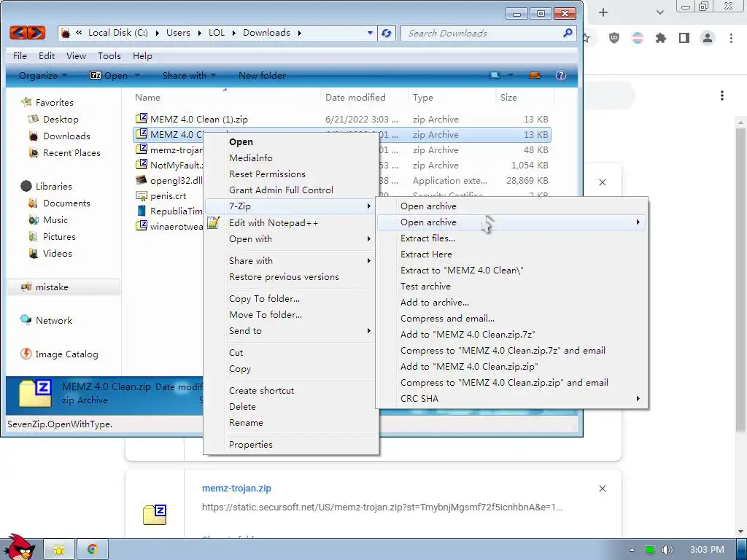This screenshot has height=560, width=747.
Task: Open the Explorer help question mark icon
Action: click(561, 75)
